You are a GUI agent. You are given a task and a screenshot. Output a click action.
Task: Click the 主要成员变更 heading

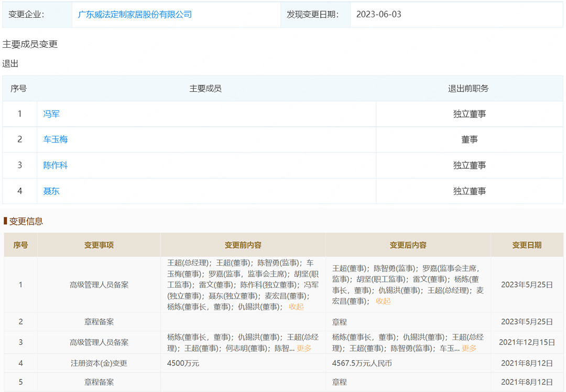(30, 44)
